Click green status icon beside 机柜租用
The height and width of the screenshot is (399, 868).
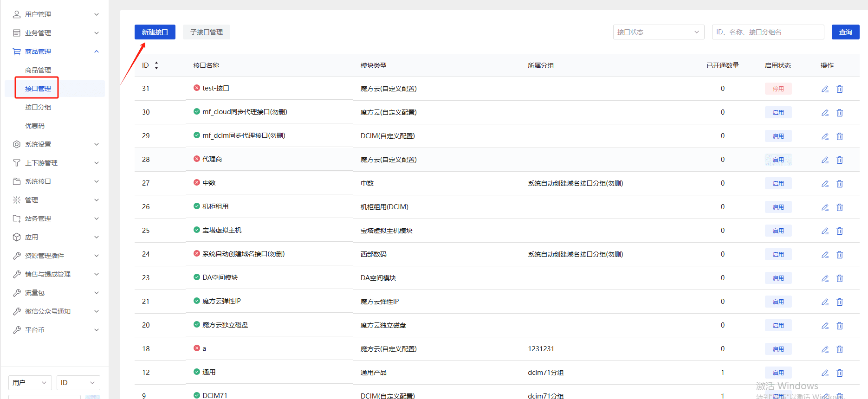point(197,206)
